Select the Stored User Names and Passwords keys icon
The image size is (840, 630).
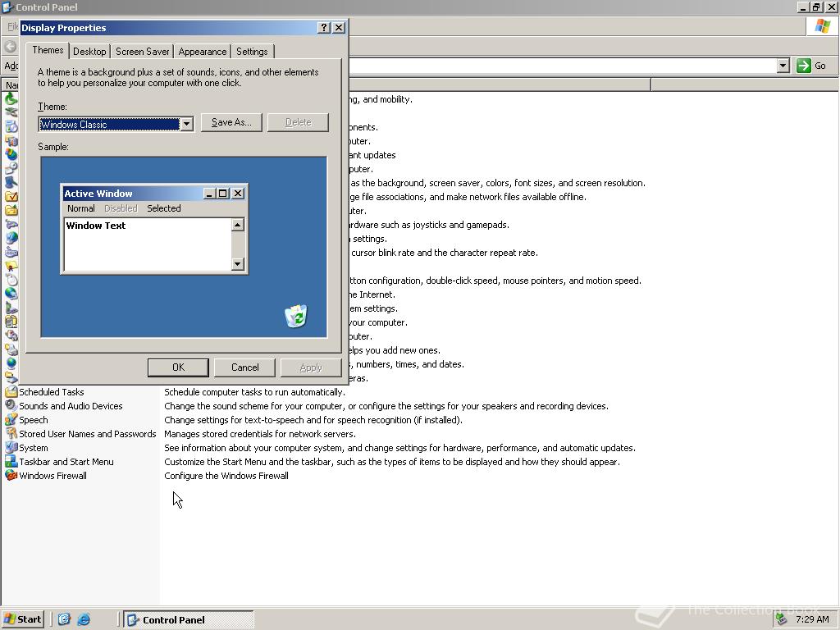tap(11, 433)
